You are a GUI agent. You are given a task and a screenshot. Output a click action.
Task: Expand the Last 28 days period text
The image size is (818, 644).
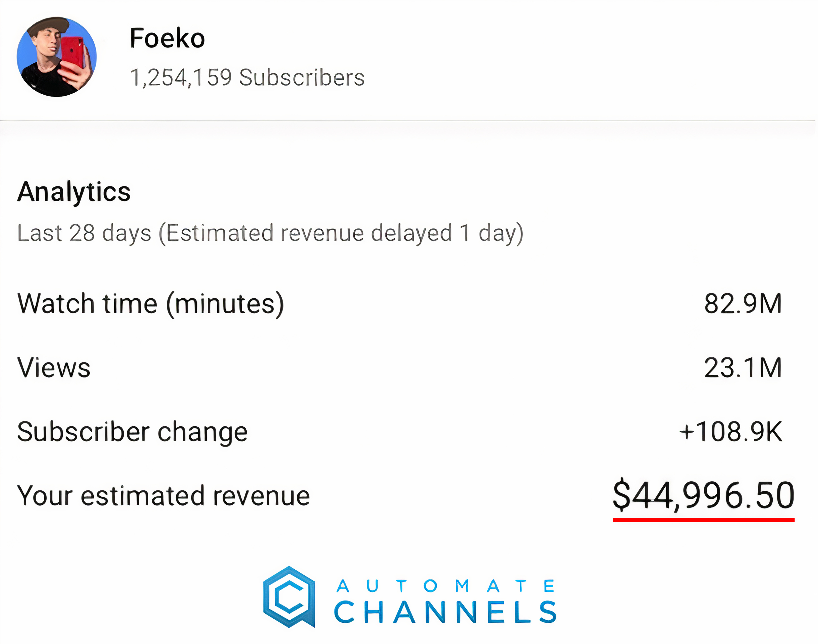pos(270,233)
